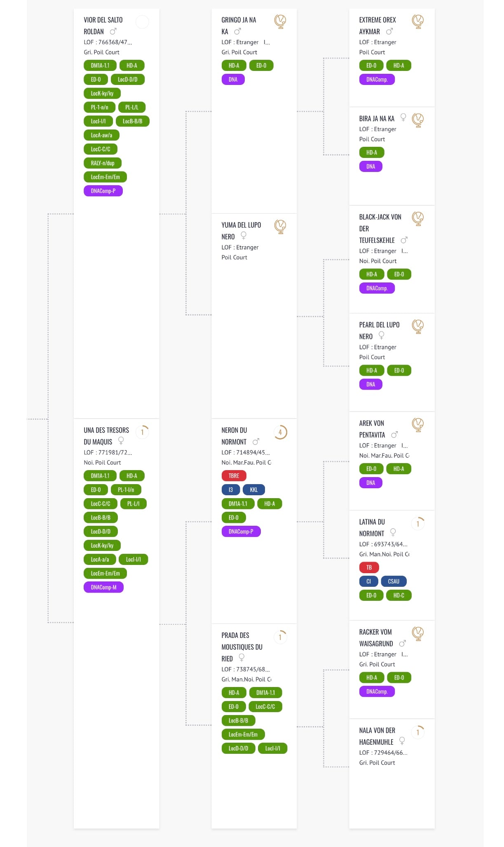504x847 pixels.
Task: Click the circular 1 badge on LATINA DU NORMONT
Action: point(418,524)
